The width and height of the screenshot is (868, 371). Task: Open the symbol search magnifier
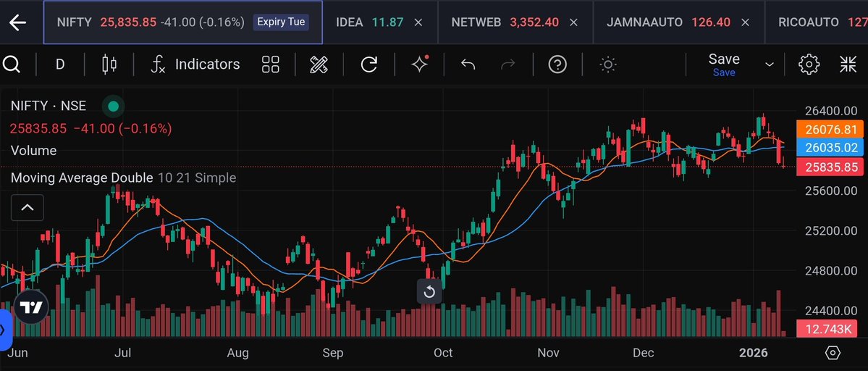pyautogui.click(x=11, y=64)
